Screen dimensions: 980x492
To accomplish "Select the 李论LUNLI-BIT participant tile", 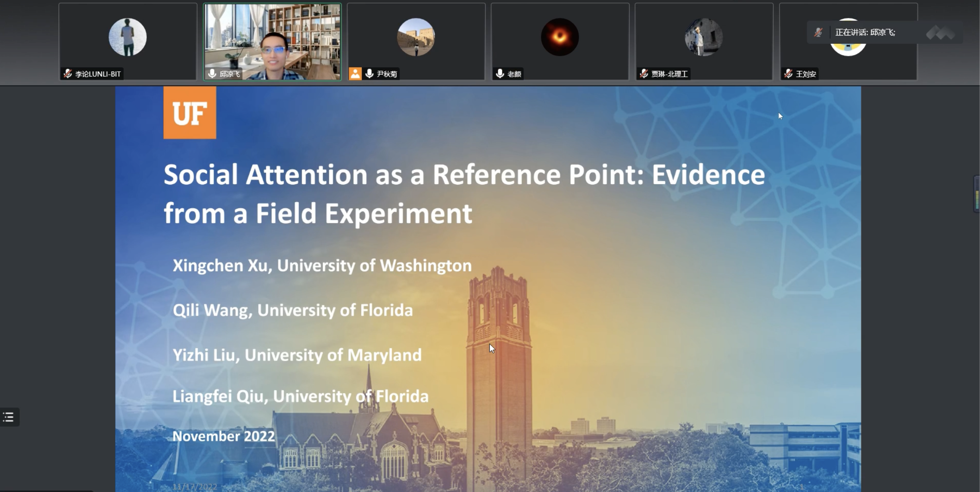I will click(x=128, y=42).
